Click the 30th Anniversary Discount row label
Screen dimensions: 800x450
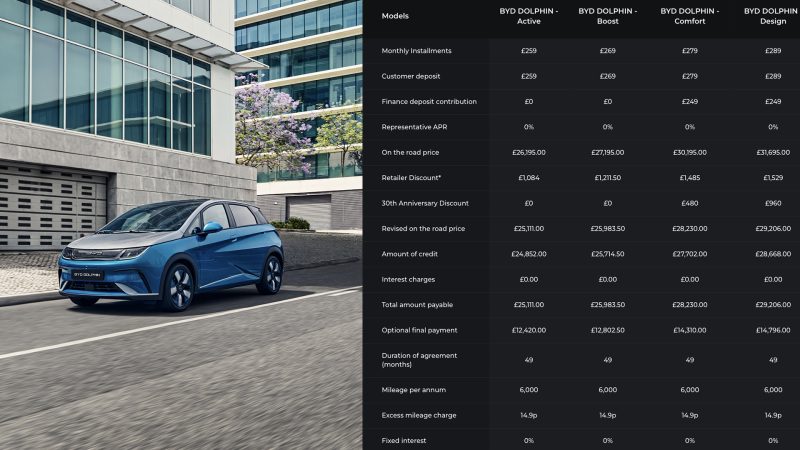[x=426, y=203]
